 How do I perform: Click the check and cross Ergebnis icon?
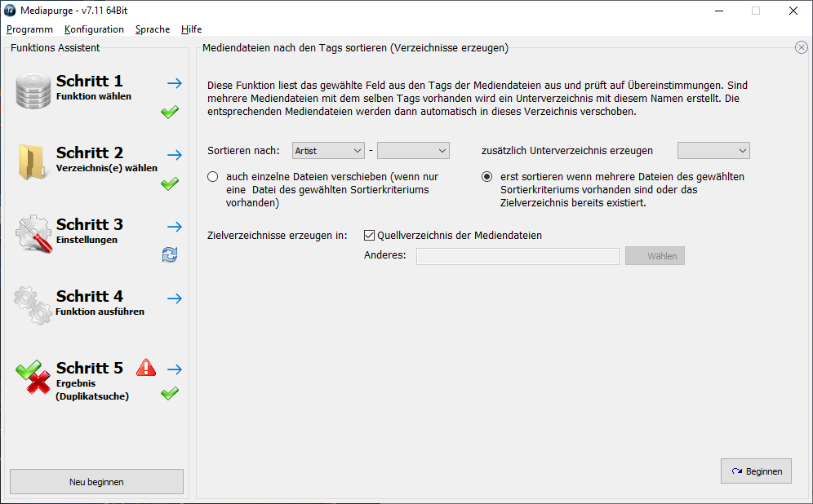pyautogui.click(x=34, y=377)
